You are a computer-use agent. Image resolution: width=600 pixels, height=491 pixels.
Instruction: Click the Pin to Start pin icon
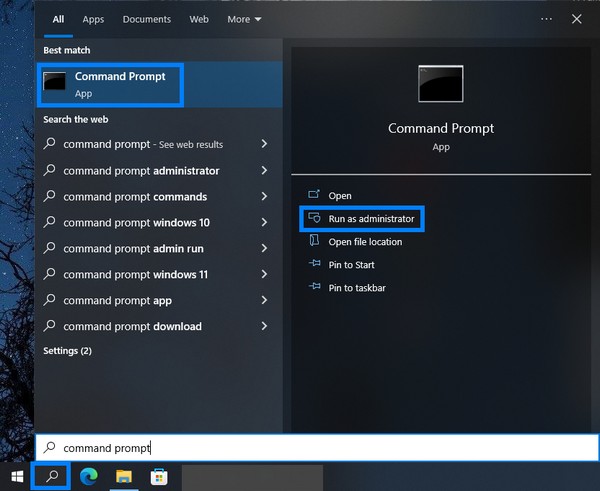click(314, 264)
